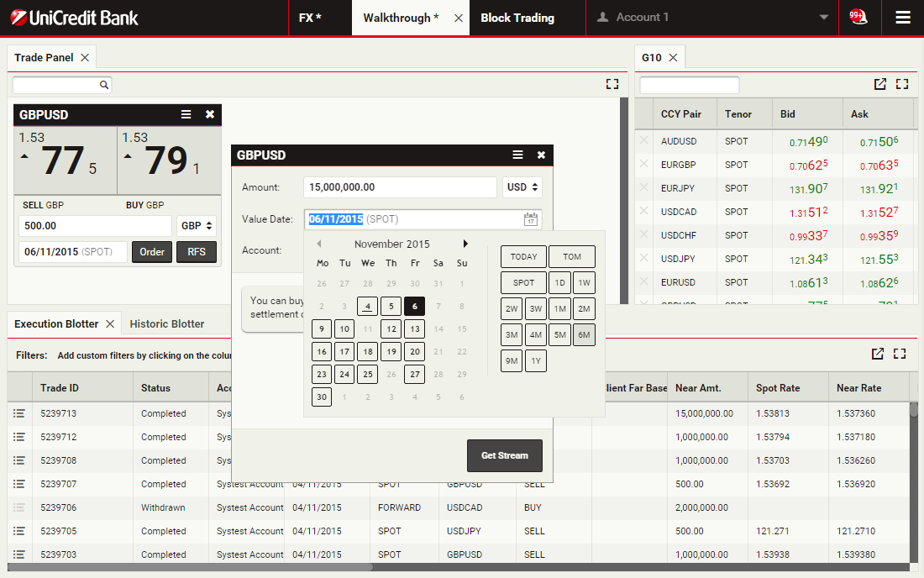Open the 99+ notifications icon
The width and height of the screenshot is (924, 578).
click(858, 17)
